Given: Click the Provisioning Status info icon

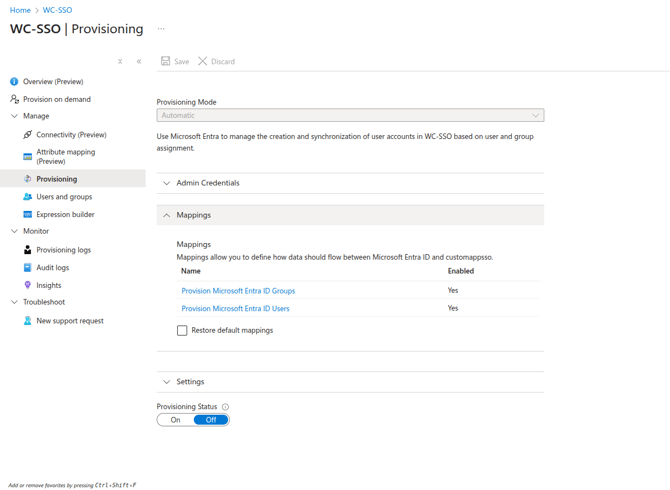Looking at the screenshot, I should click(226, 407).
